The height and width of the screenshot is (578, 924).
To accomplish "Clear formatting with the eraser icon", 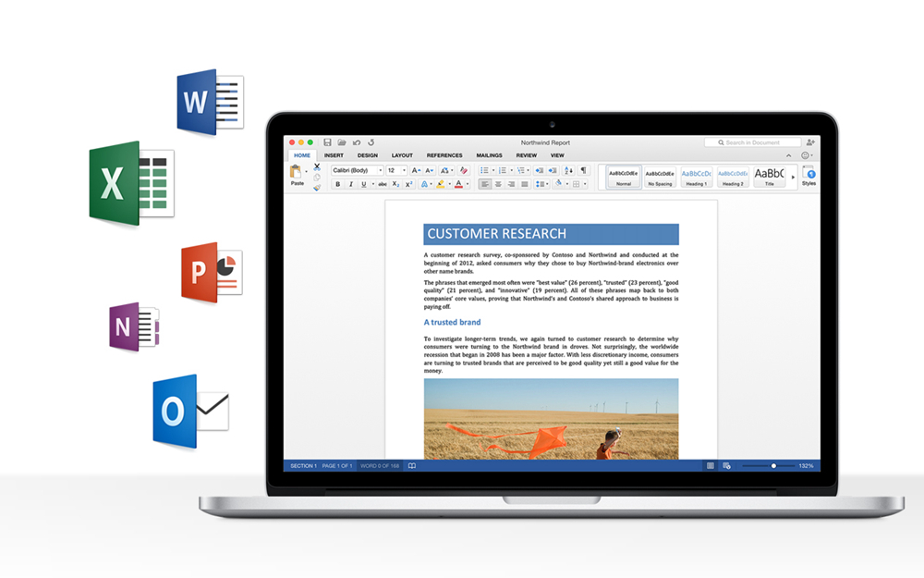I will (x=464, y=170).
